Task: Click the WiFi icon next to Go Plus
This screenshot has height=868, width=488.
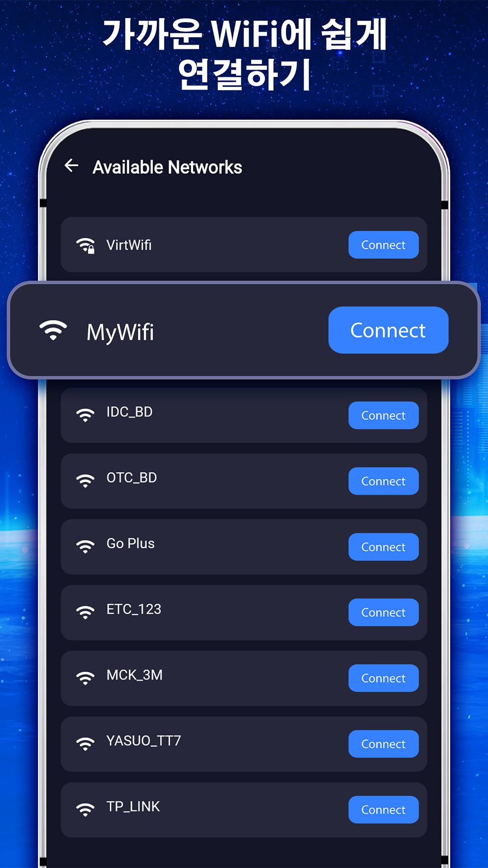Action: pos(85,547)
